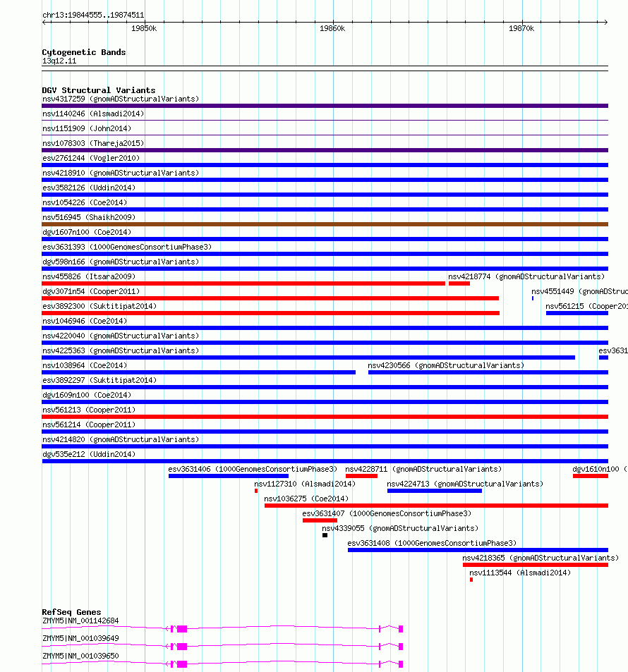Open gene ZMYM5|NM_001039649 label

tap(80, 638)
